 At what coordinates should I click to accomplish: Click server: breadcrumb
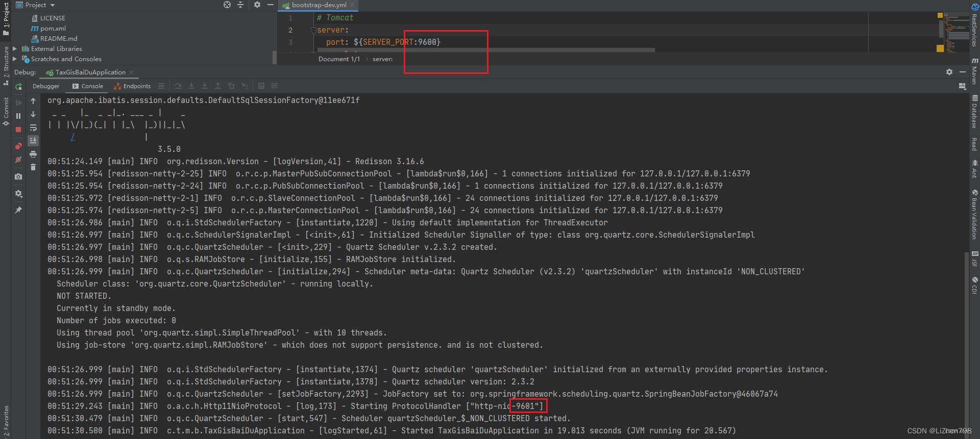point(383,59)
